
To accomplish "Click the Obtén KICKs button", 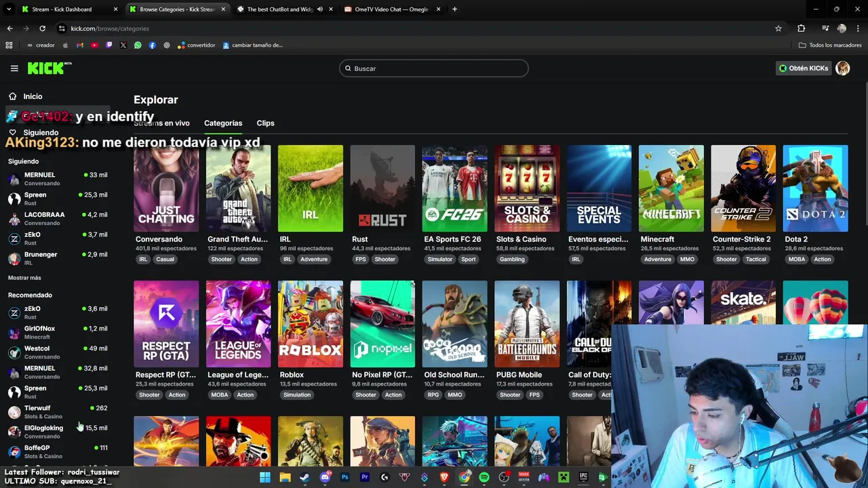I will coord(804,68).
